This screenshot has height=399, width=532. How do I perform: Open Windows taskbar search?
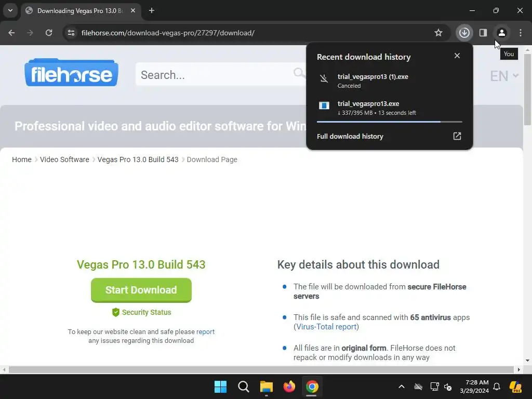(x=244, y=387)
